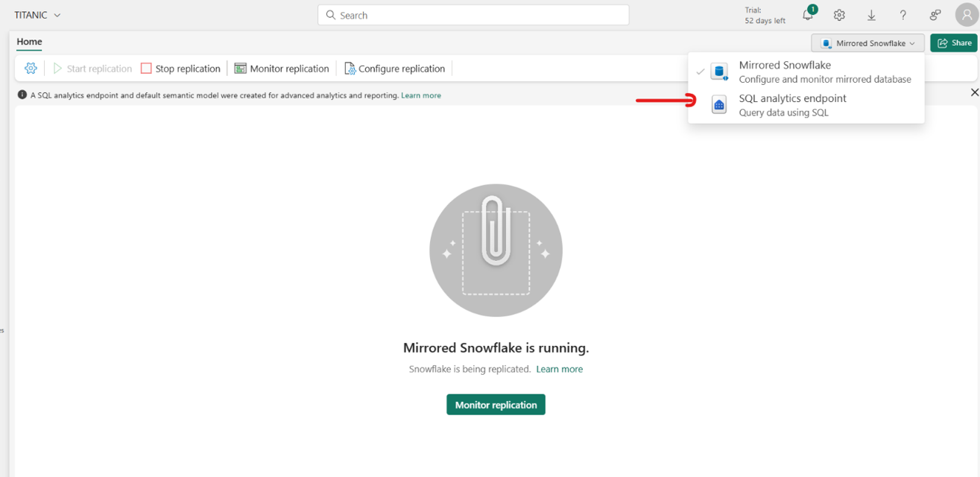980x477 pixels.
Task: Click into the Search box
Action: [x=473, y=15]
